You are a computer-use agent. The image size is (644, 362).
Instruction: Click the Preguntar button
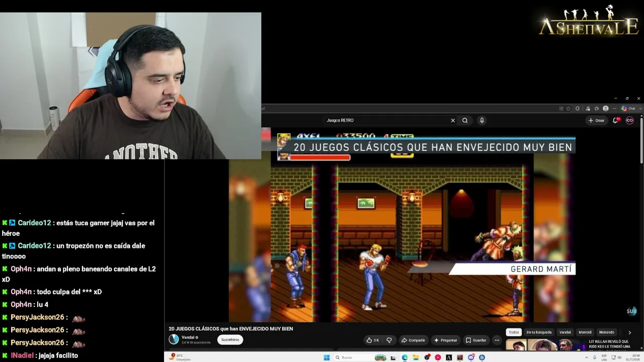pos(445,340)
